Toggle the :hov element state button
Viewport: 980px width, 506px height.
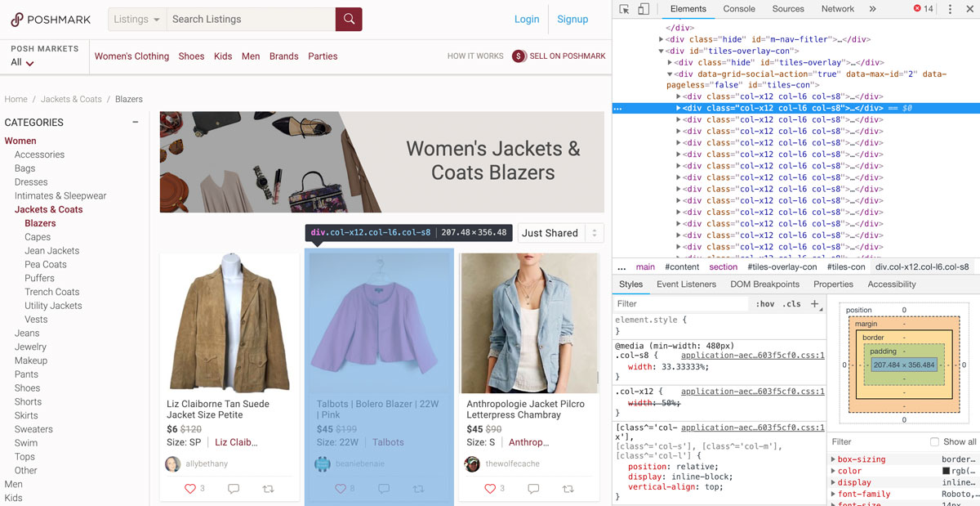pos(765,304)
